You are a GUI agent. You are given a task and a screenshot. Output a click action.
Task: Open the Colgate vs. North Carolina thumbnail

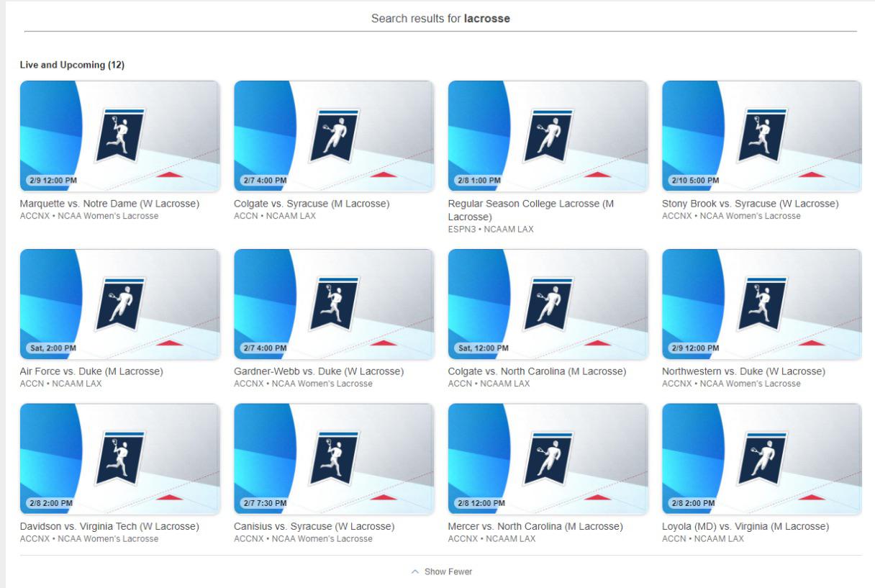tap(548, 304)
